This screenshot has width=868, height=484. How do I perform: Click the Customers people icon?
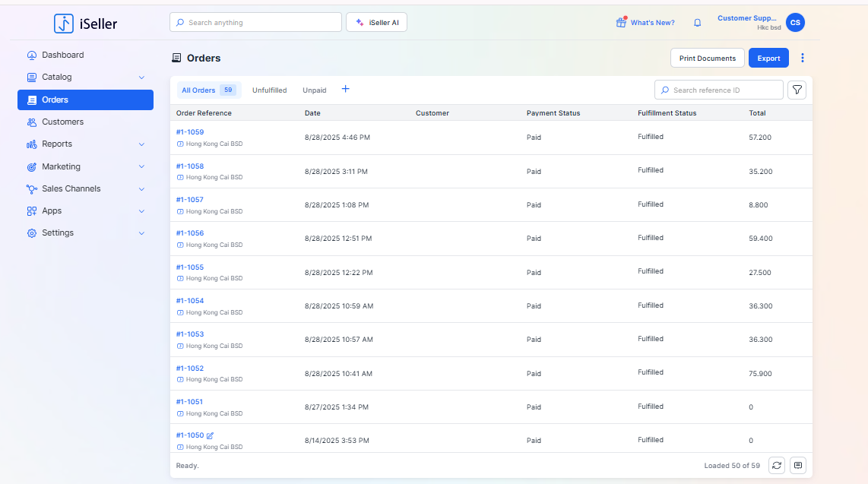pos(32,122)
